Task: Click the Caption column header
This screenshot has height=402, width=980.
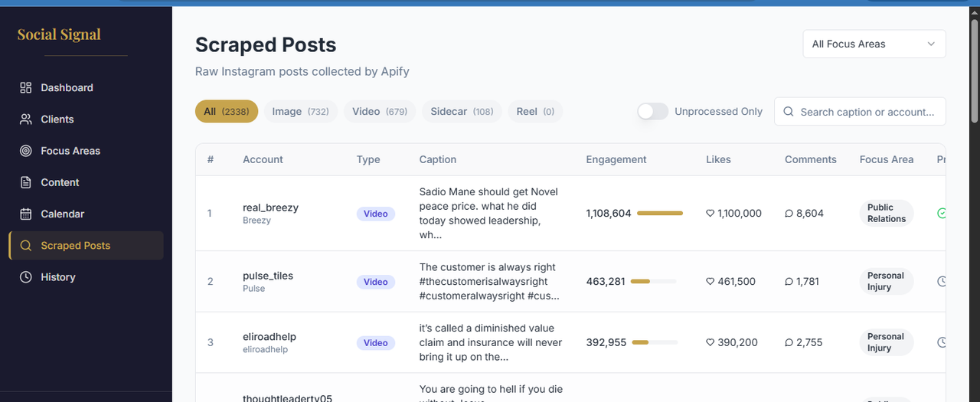Action: (438, 160)
